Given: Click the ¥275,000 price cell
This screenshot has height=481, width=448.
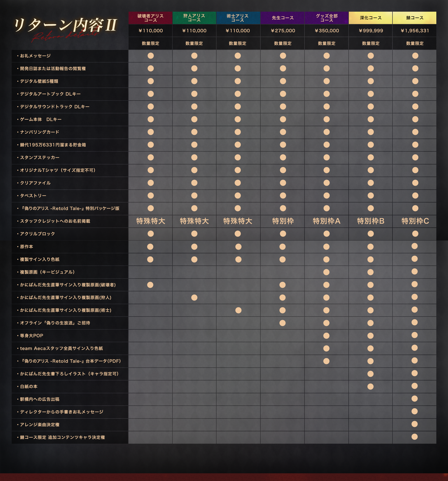Looking at the screenshot, I should coord(283,31).
